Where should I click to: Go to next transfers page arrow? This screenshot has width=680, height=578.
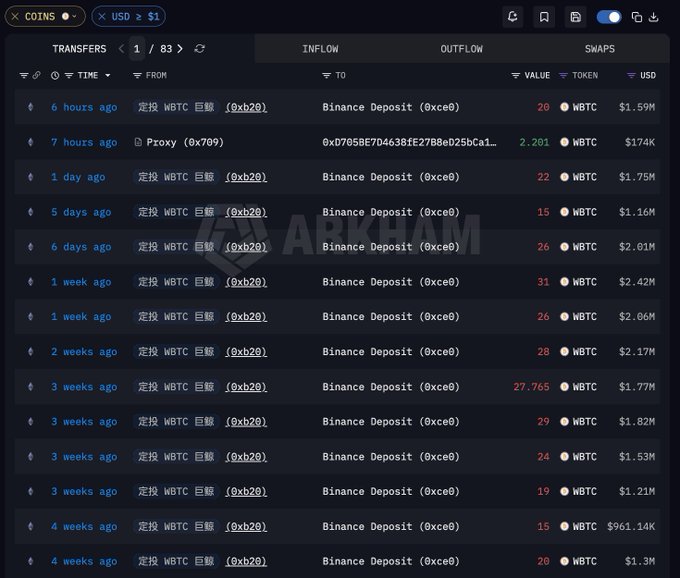(x=180, y=49)
